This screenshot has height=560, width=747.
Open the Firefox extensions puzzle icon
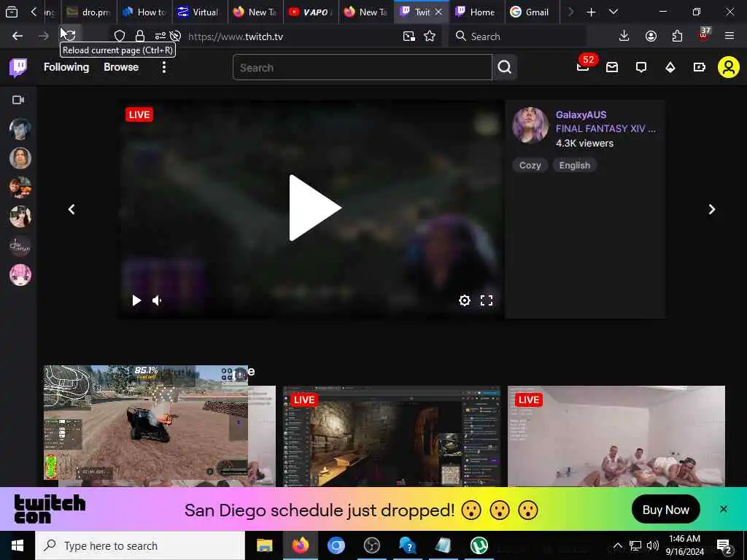tap(677, 36)
